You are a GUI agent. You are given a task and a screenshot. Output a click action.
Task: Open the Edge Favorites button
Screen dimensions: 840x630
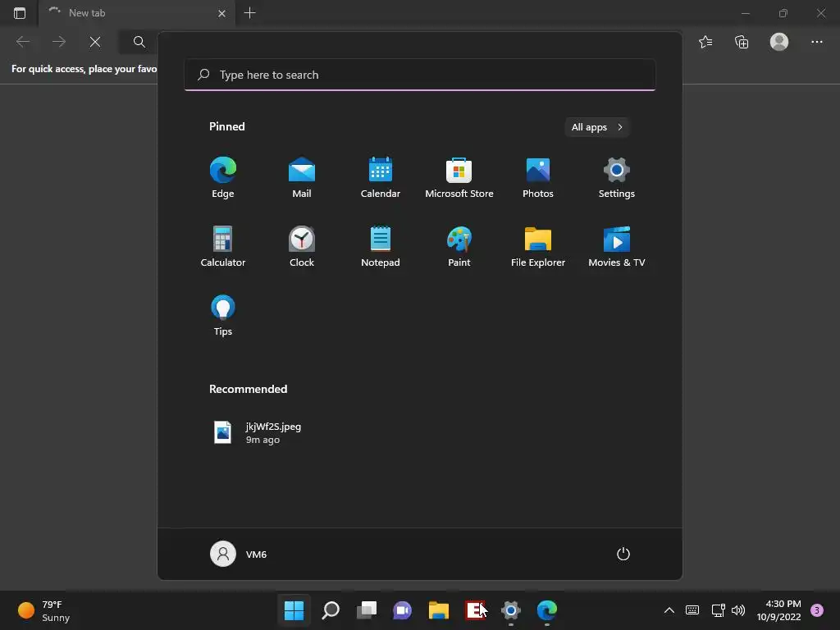tap(705, 42)
